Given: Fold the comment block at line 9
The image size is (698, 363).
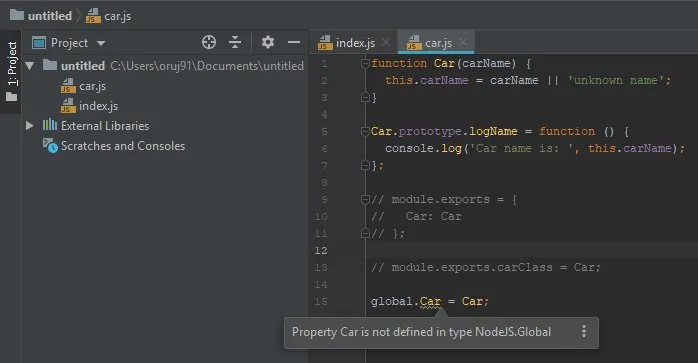Looking at the screenshot, I should [x=365, y=200].
